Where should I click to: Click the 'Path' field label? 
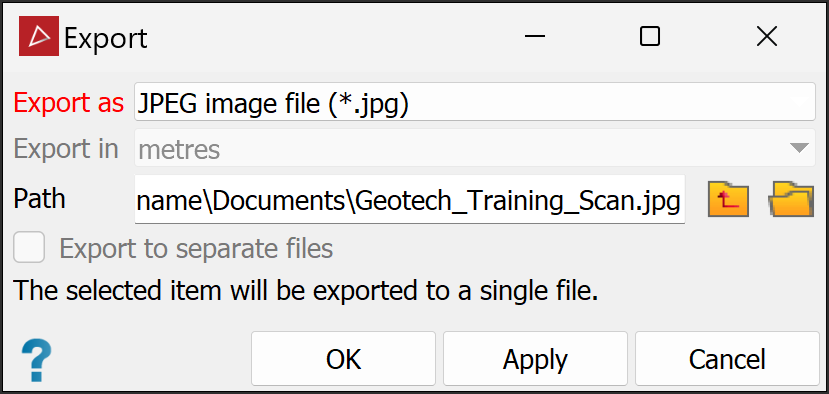(x=40, y=199)
